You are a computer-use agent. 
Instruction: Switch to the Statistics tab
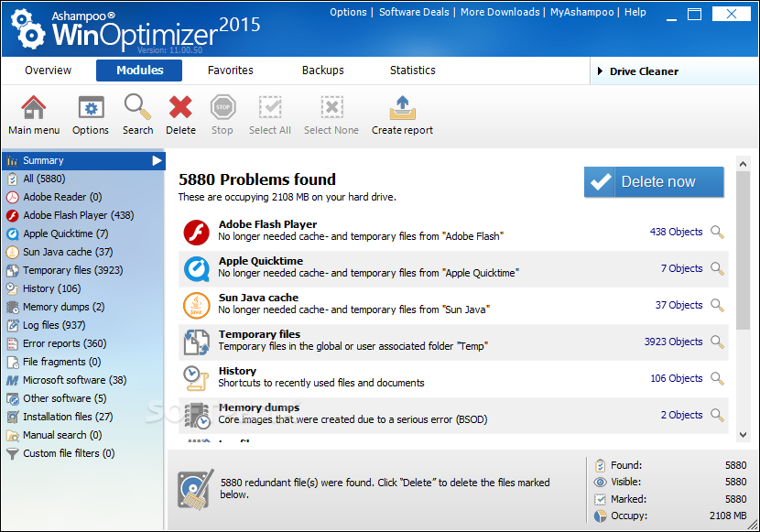[412, 71]
